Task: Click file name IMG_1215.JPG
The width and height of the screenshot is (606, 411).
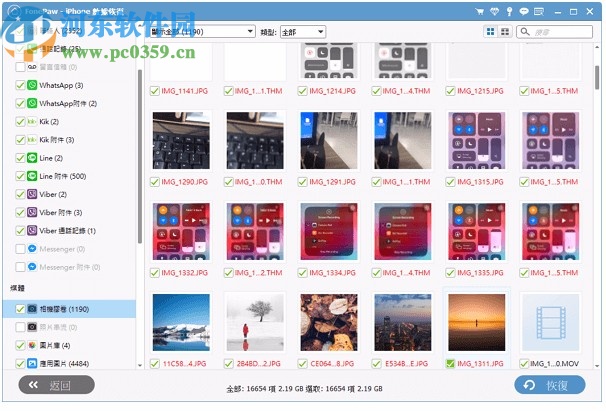Action: tap(480, 91)
